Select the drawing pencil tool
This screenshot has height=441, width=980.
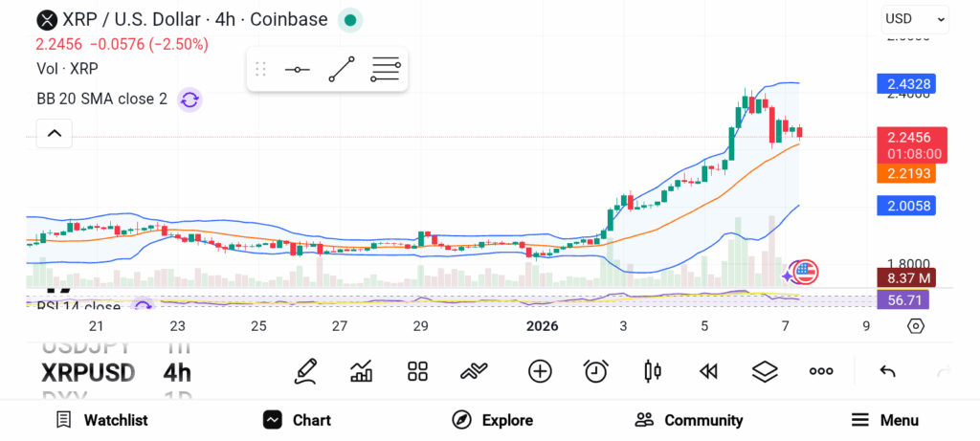(x=305, y=371)
